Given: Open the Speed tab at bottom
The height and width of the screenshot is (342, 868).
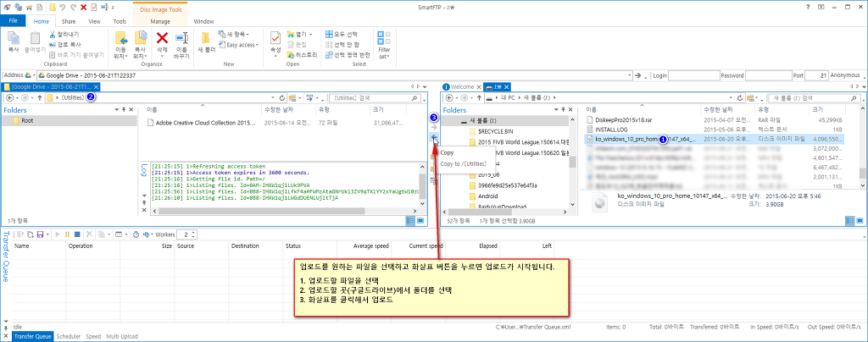Looking at the screenshot, I should pyautogui.click(x=93, y=336).
